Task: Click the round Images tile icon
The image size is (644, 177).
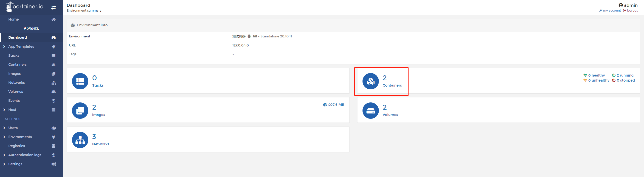Action: [80, 110]
